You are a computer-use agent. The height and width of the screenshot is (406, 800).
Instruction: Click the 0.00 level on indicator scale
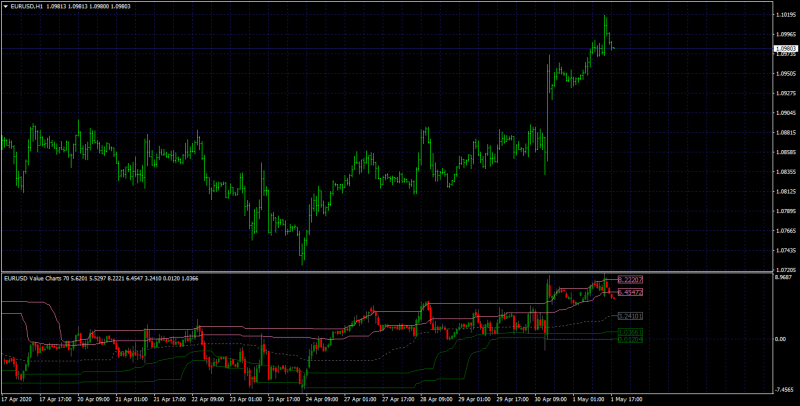coord(783,339)
